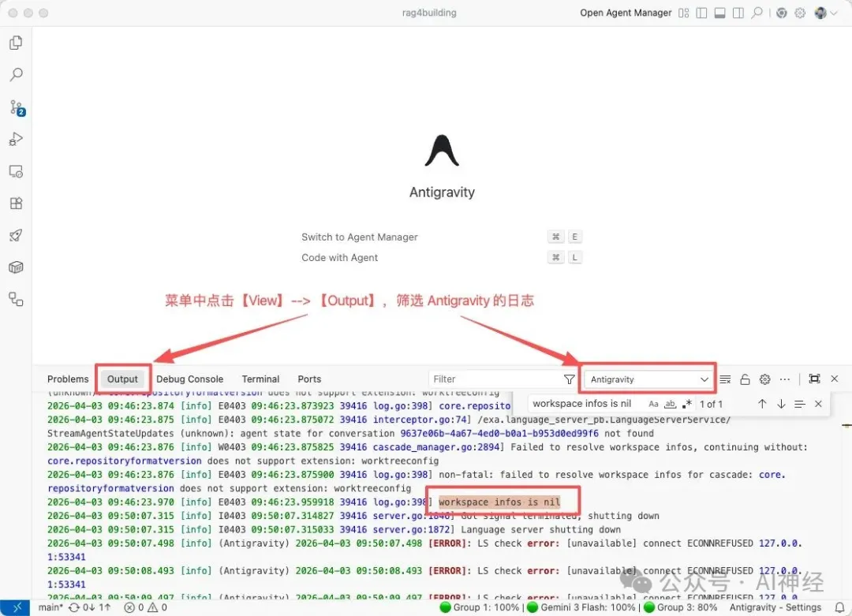Open the Antigravity output channel dropdown
Screen dimensions: 852x616
[x=649, y=379]
